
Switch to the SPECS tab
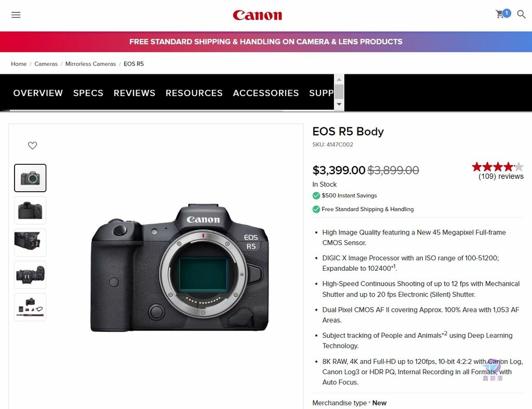pos(88,93)
